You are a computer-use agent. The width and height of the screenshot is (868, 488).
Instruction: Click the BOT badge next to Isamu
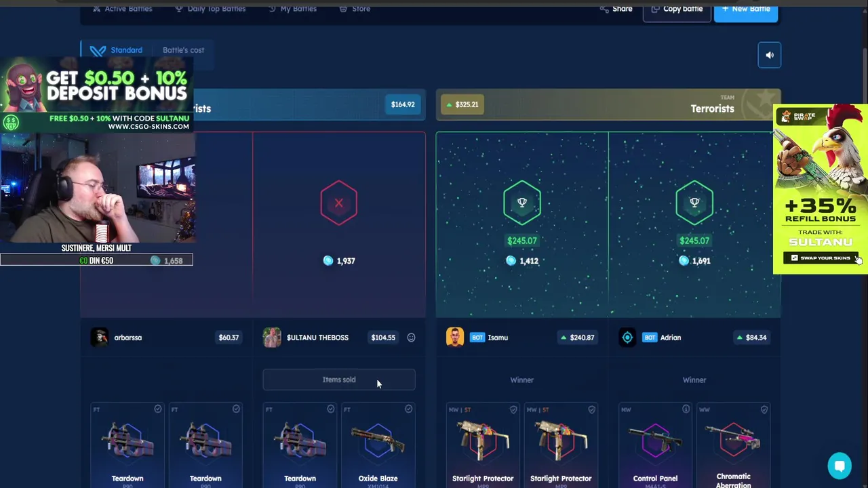[477, 338]
